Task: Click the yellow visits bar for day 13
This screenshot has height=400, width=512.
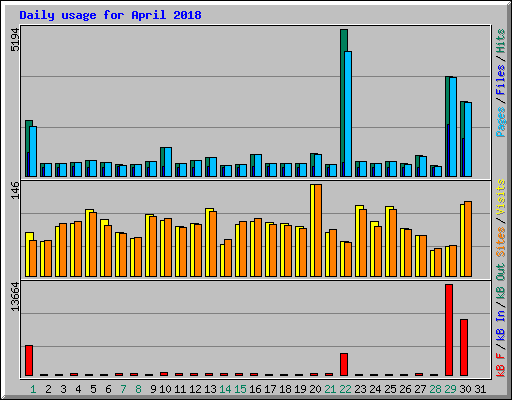Action: tap(207, 242)
